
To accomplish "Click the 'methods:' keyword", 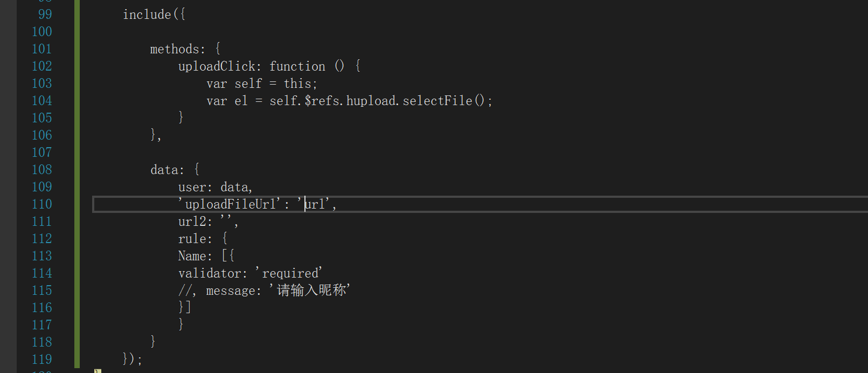I will click(x=178, y=49).
